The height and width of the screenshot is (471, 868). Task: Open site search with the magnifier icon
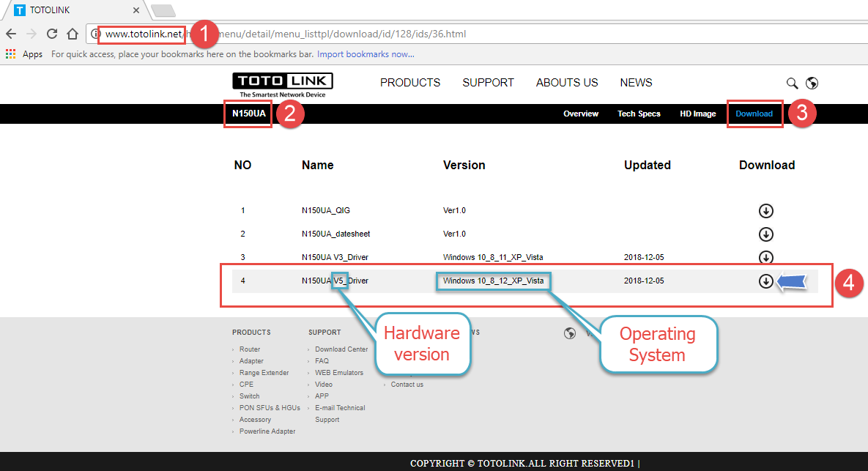coord(792,83)
